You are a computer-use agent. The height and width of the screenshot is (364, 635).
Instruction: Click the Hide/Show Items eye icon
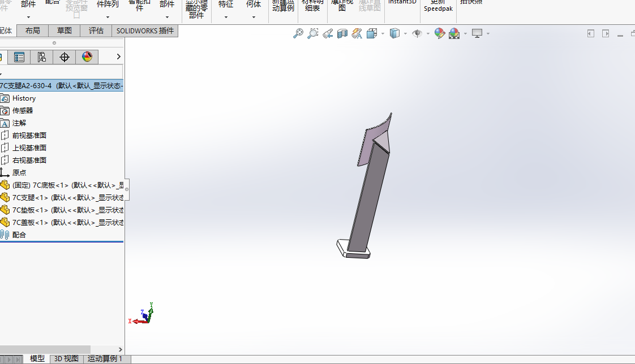tap(417, 33)
